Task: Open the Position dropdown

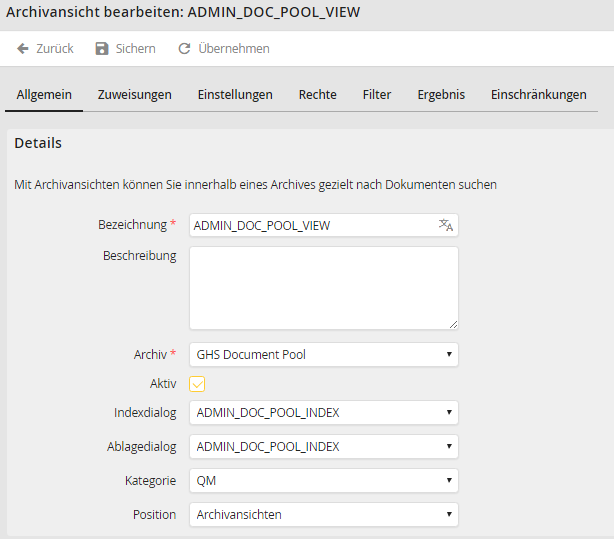Action: pos(323,515)
